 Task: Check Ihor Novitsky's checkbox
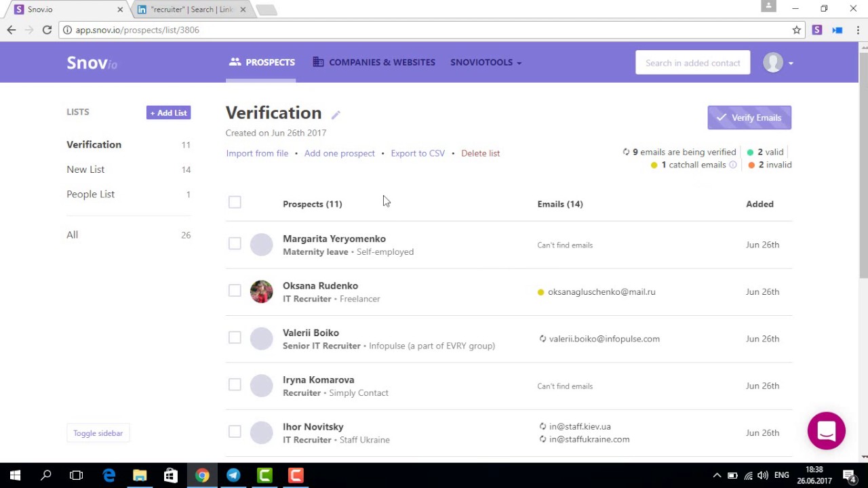[x=235, y=431]
